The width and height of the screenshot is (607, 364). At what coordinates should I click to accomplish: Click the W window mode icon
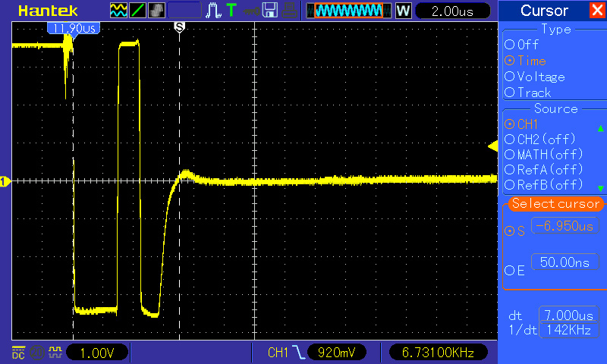(403, 11)
